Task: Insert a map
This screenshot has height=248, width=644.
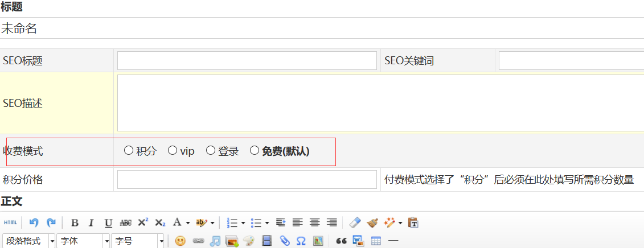Action: click(318, 241)
